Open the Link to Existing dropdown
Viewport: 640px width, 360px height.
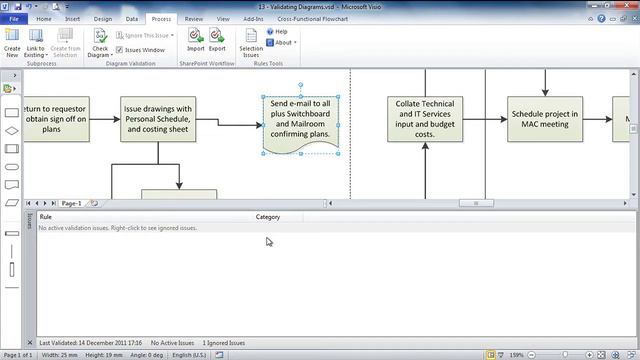pos(47,55)
